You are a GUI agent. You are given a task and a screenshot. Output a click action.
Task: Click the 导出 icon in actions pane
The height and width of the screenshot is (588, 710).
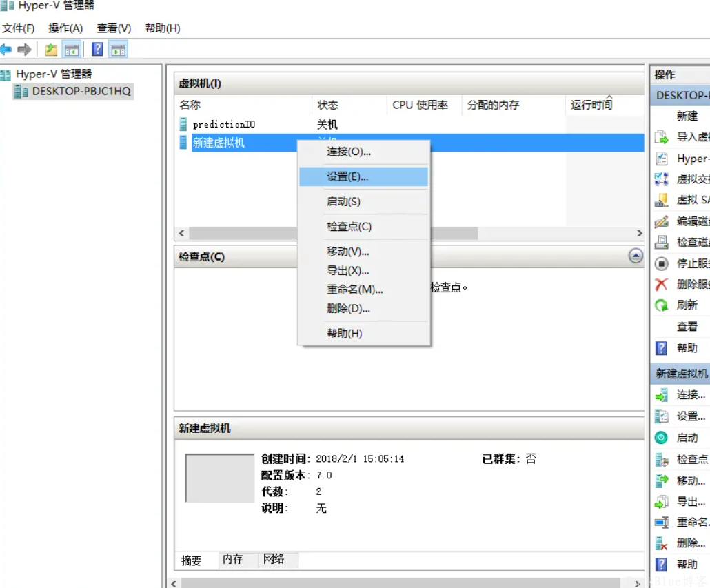[662, 502]
